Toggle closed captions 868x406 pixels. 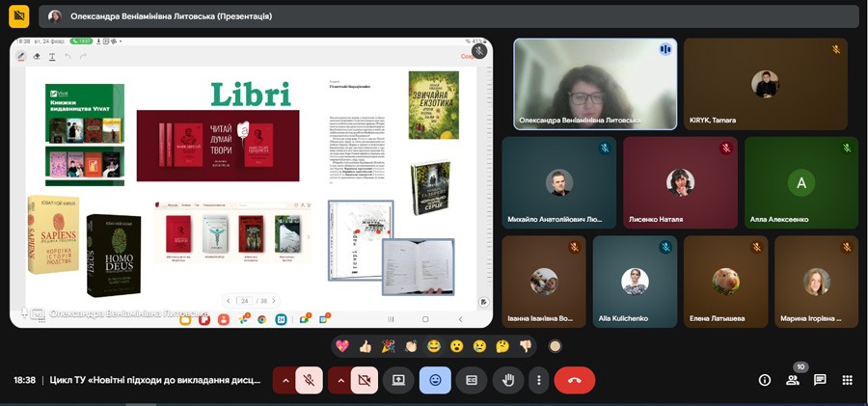tap(471, 380)
